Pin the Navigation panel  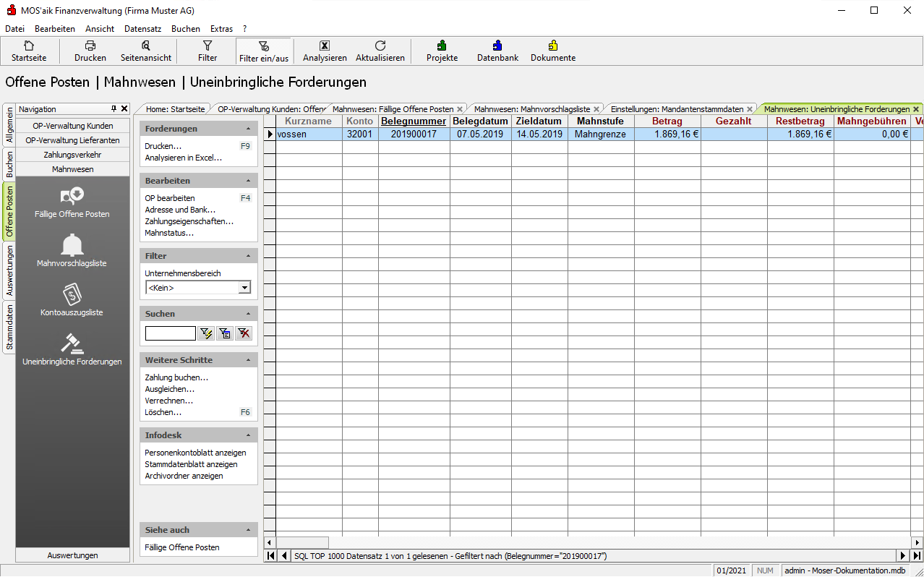(114, 108)
